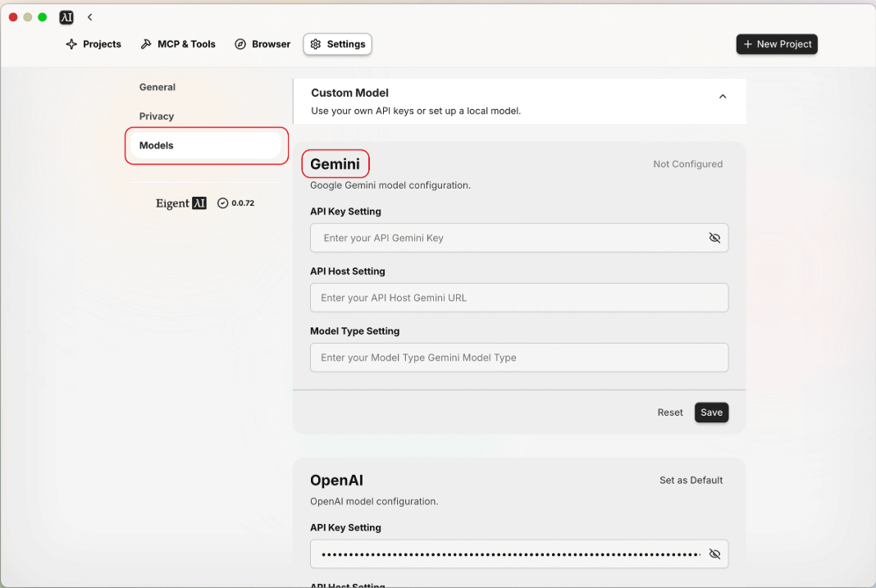Toggle Gemini API key visibility eye icon
The image size is (876, 588).
[x=714, y=238]
